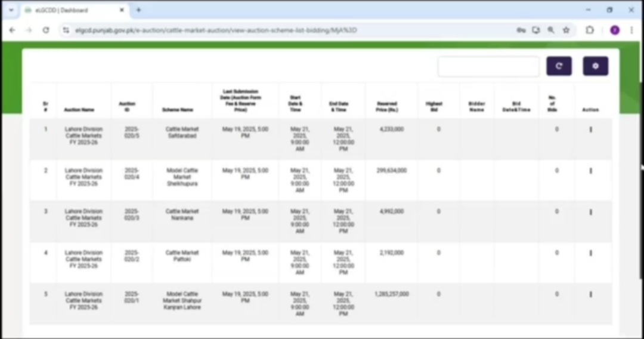Open action menu for Model Cattle Market Sheikhupura

click(x=590, y=171)
